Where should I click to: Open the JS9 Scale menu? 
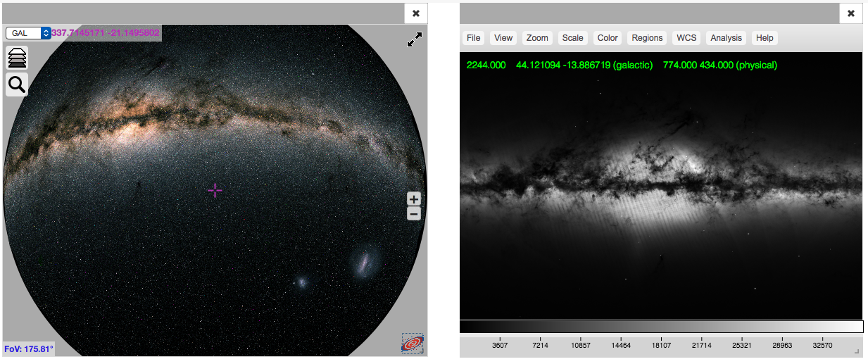click(572, 38)
